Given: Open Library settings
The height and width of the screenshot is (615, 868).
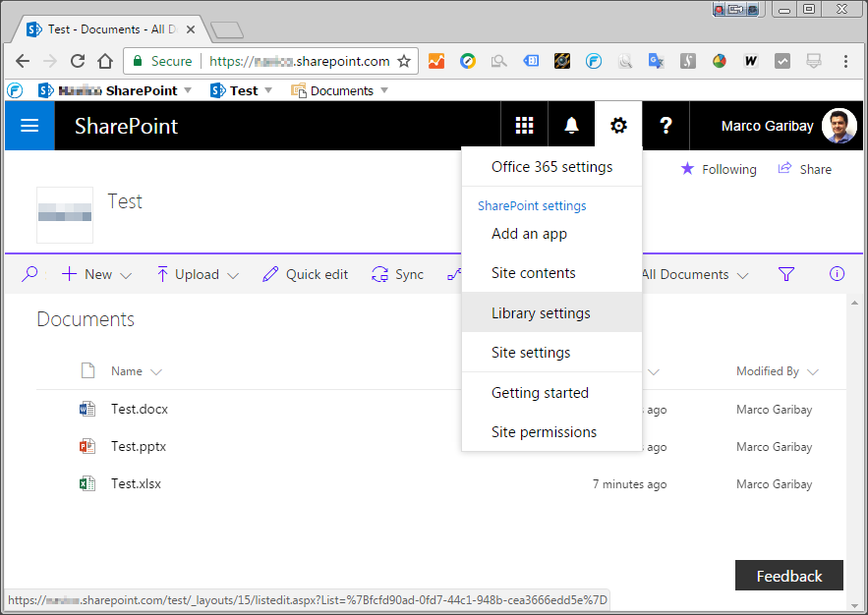Looking at the screenshot, I should [551, 312].
